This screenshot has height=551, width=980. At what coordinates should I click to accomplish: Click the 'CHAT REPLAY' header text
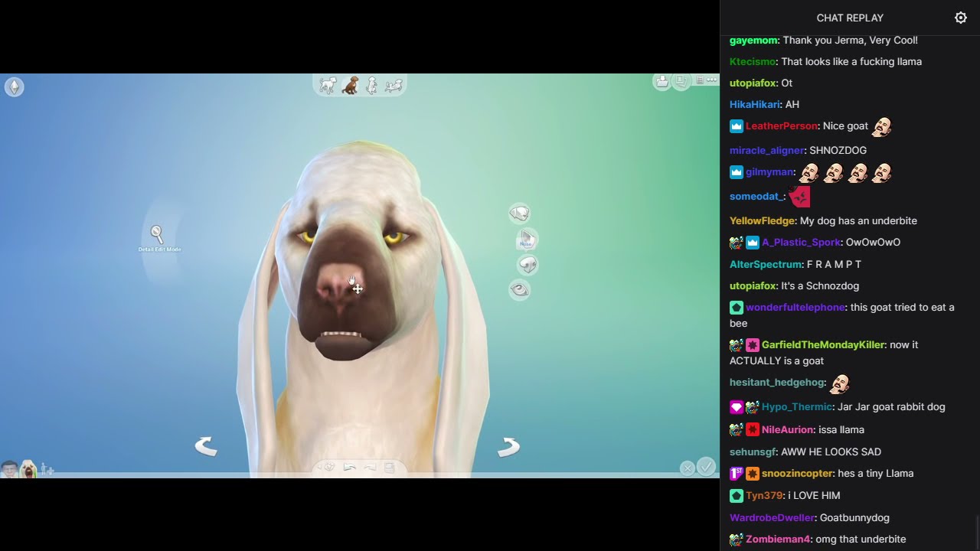(x=850, y=18)
